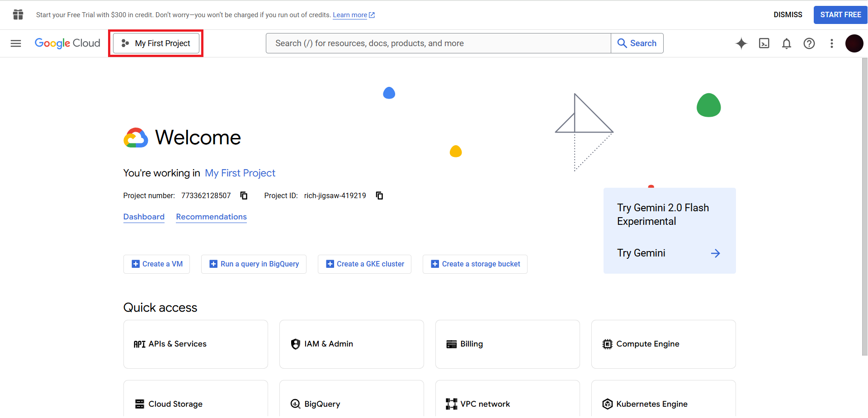
Task: Click the Google Cloud logo beside Welcome heading
Action: point(136,138)
